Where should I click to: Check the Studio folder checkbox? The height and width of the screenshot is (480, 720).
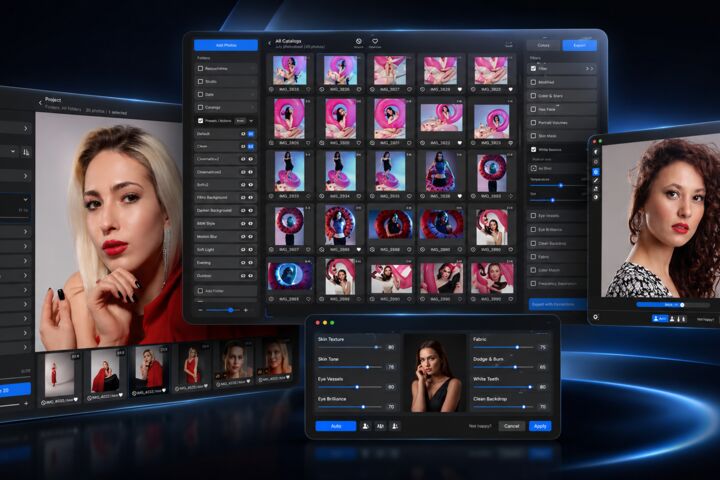coord(200,81)
